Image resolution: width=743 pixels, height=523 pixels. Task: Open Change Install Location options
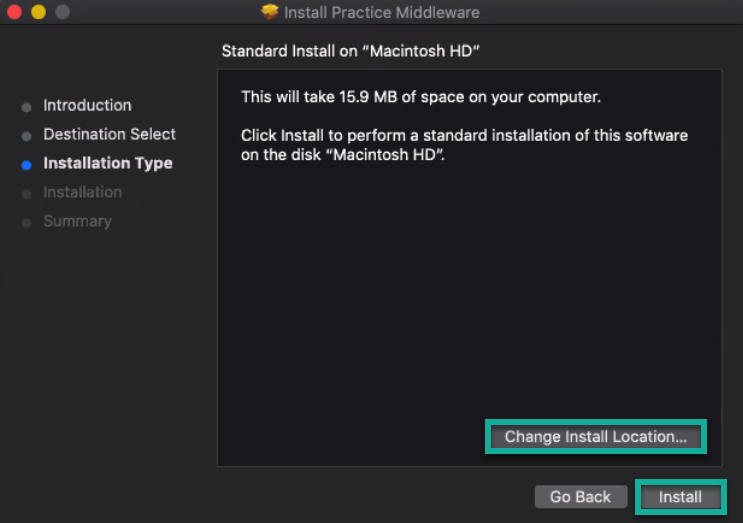(x=596, y=436)
